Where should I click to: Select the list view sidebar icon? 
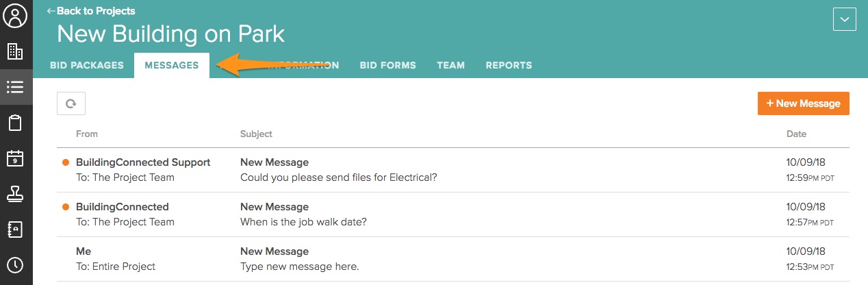click(15, 87)
